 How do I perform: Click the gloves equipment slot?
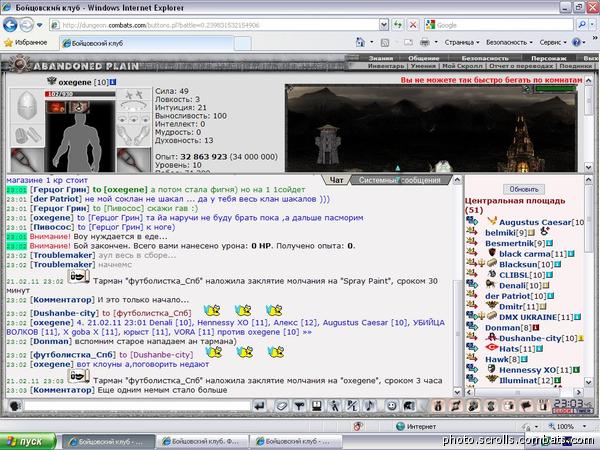point(27,135)
